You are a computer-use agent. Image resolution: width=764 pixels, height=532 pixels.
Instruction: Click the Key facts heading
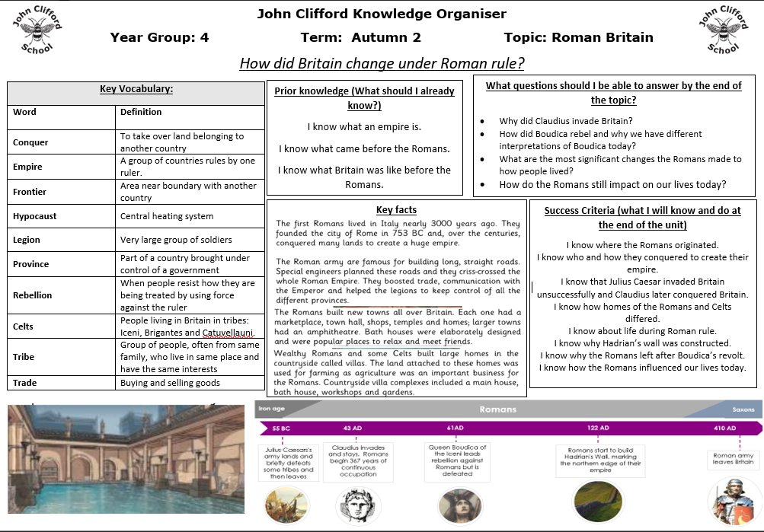(396, 210)
